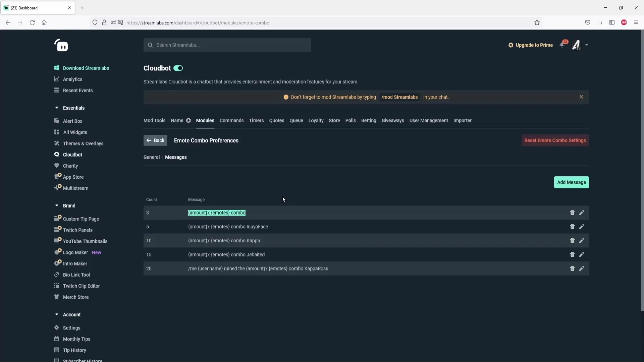This screenshot has height=362, width=644.
Task: Go to browser home page
Action: pos(44,22)
